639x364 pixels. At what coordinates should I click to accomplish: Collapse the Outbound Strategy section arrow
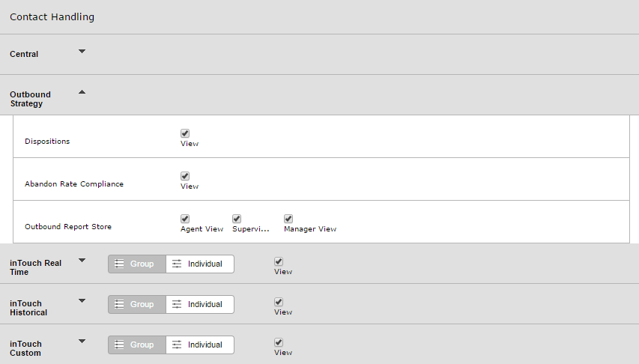[x=82, y=92]
